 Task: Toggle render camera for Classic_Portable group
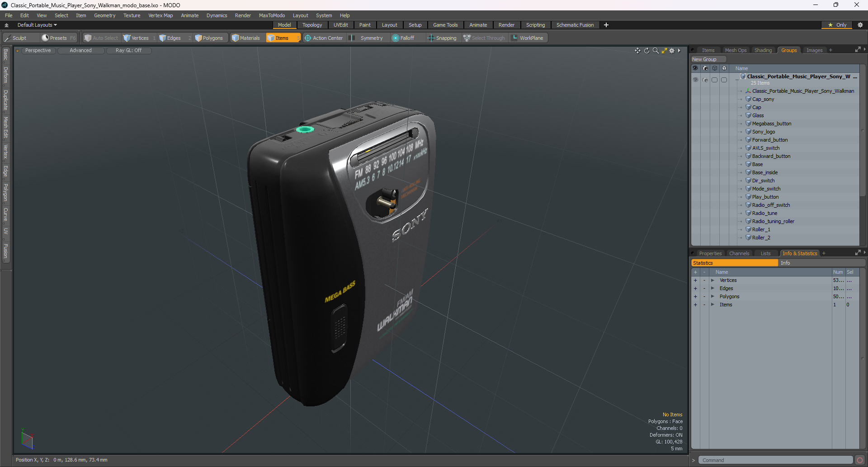tap(705, 80)
